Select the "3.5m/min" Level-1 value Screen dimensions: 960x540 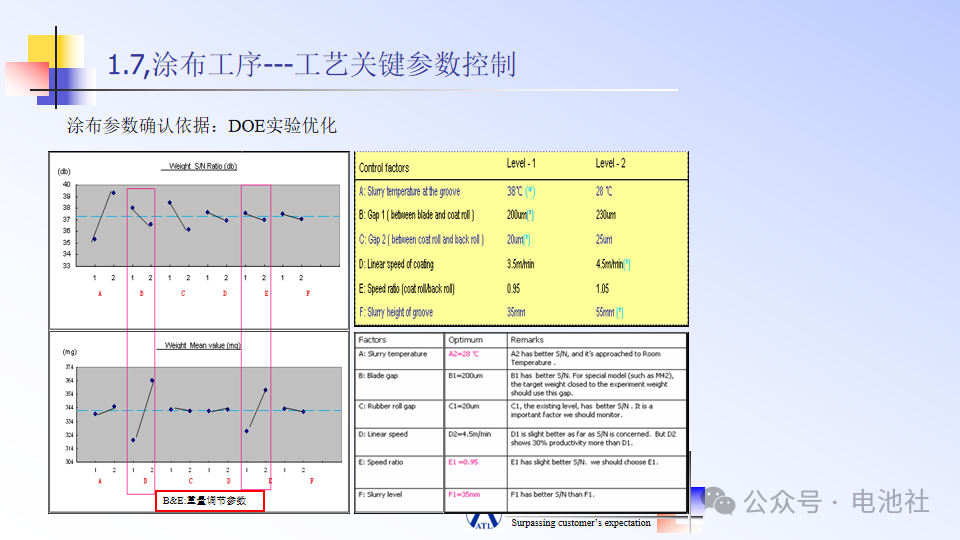coord(520,264)
